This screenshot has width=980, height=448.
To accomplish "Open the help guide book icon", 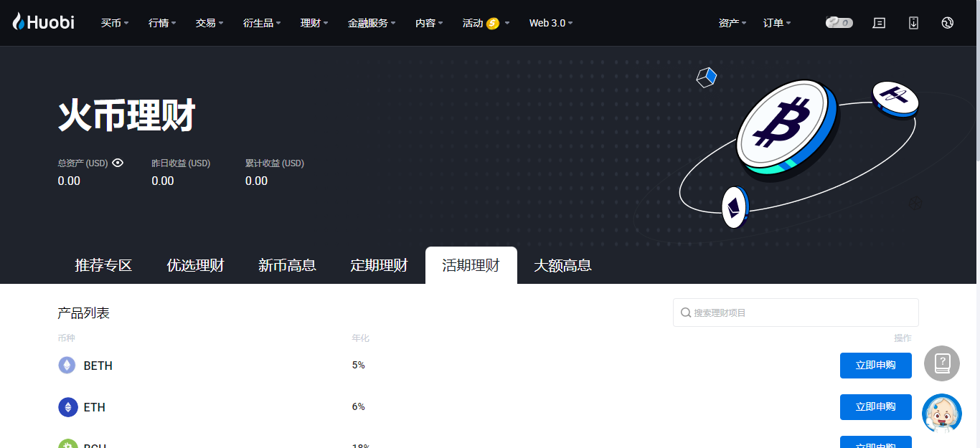I will click(x=942, y=363).
